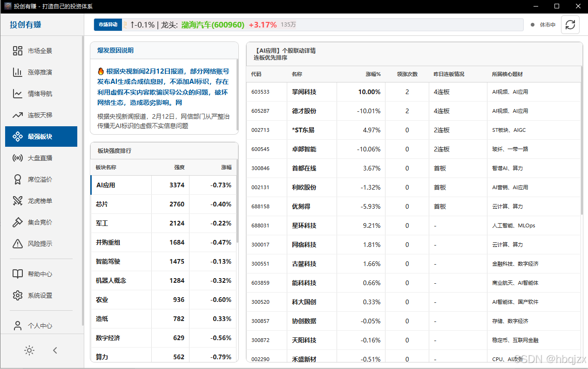
Task: Click the 风险提示 warning triangle icon
Action: tap(18, 244)
